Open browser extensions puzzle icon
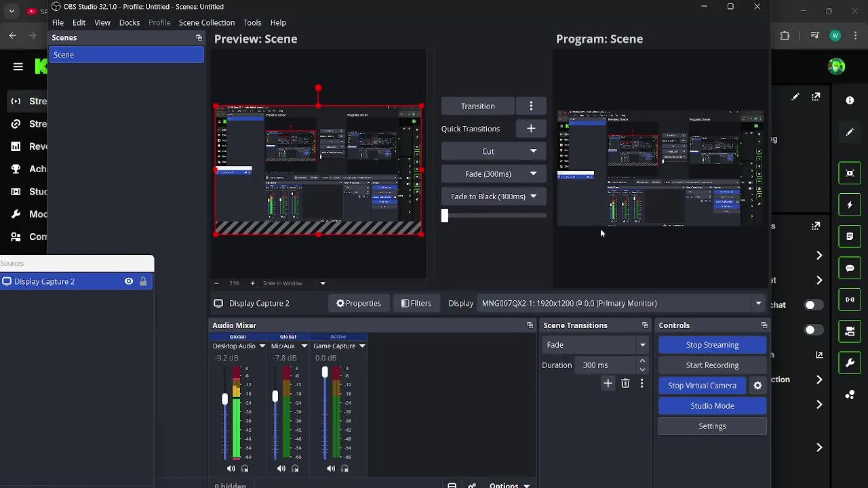The image size is (868, 488). 785,36
